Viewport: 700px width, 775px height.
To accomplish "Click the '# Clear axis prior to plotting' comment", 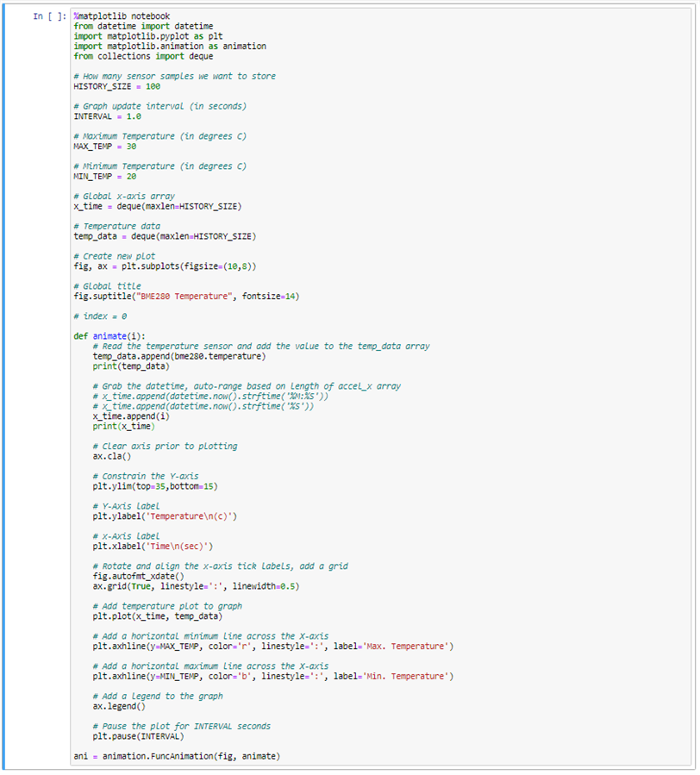I will coord(166,447).
